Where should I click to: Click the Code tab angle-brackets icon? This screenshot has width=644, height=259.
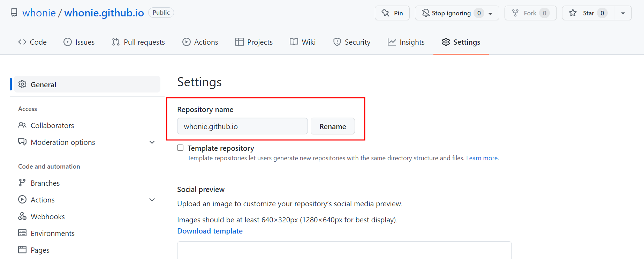(x=22, y=42)
